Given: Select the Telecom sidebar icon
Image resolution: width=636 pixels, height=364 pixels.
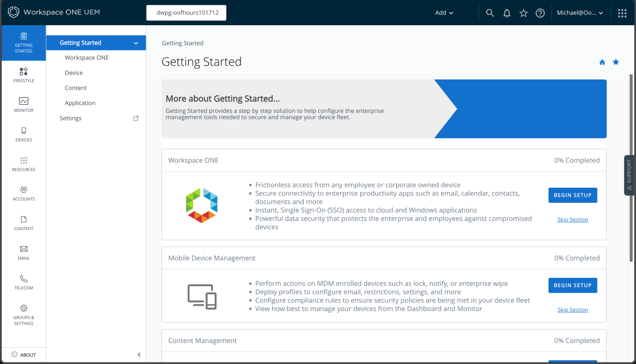Looking at the screenshot, I should 23,281.
